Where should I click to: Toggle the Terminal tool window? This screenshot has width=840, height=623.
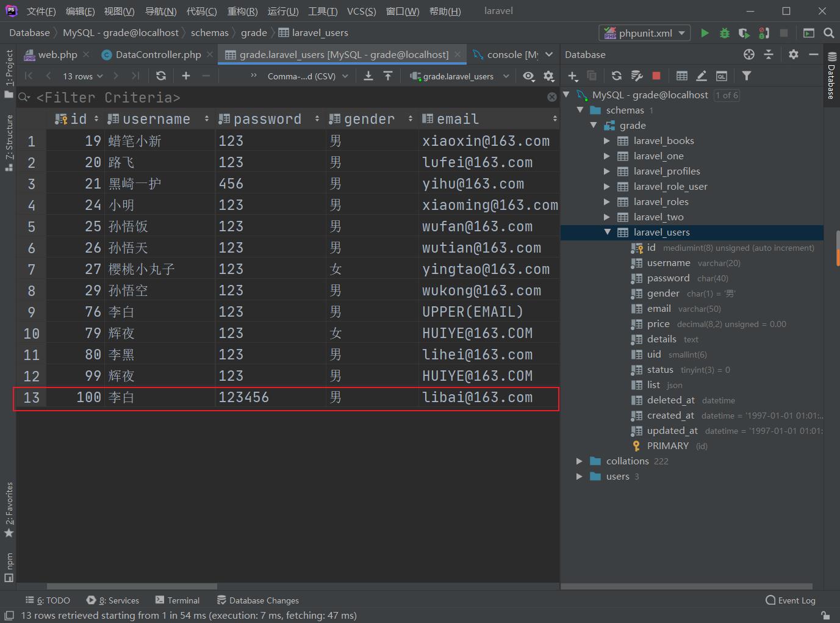click(x=178, y=600)
